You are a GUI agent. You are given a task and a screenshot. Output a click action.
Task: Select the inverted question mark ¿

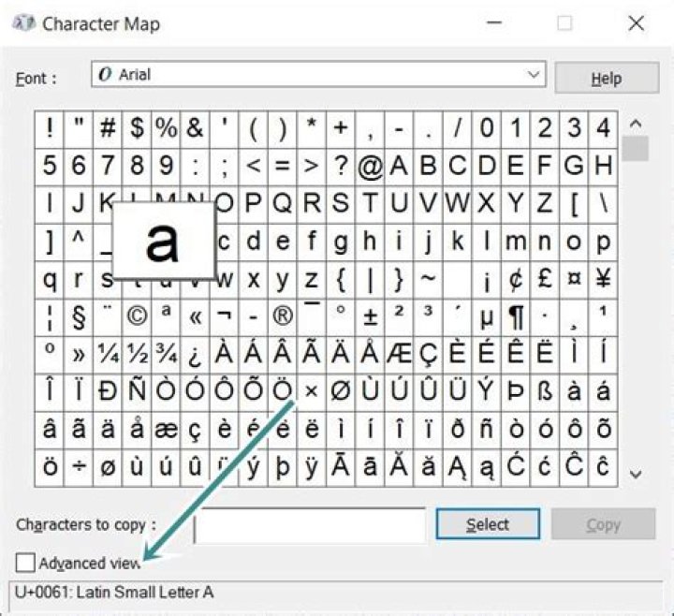click(x=195, y=354)
